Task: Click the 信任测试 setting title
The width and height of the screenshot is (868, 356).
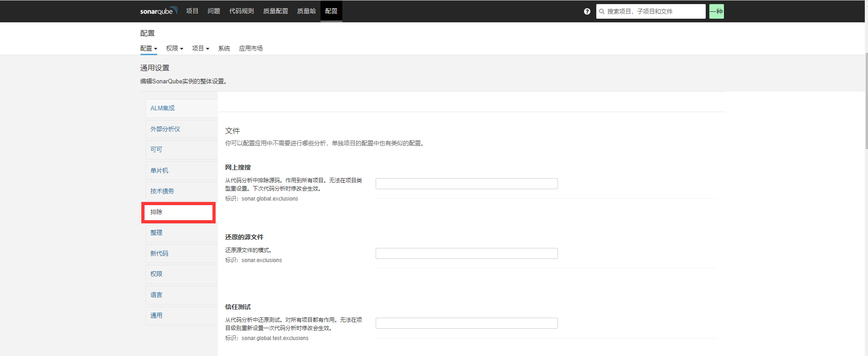Action: 238,307
